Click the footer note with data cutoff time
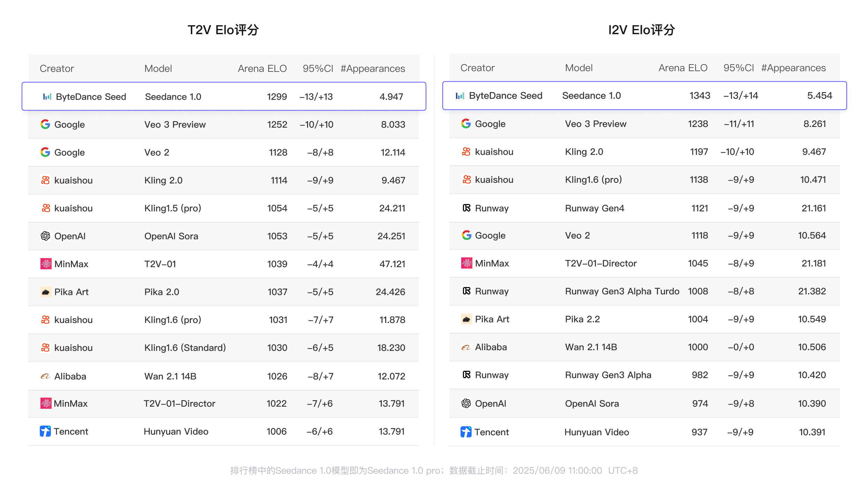Screen dimensions: 868x489 tap(434, 471)
